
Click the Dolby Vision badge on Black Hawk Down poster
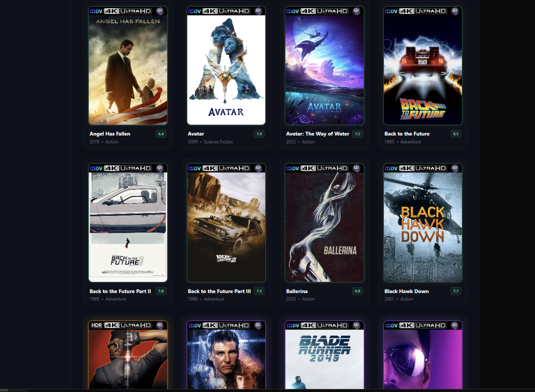[x=391, y=168]
